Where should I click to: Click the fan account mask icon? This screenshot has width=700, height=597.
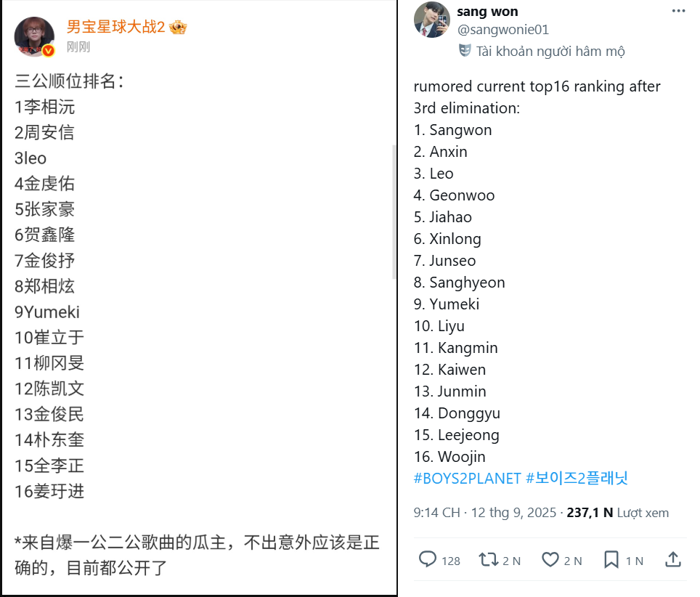tap(465, 51)
